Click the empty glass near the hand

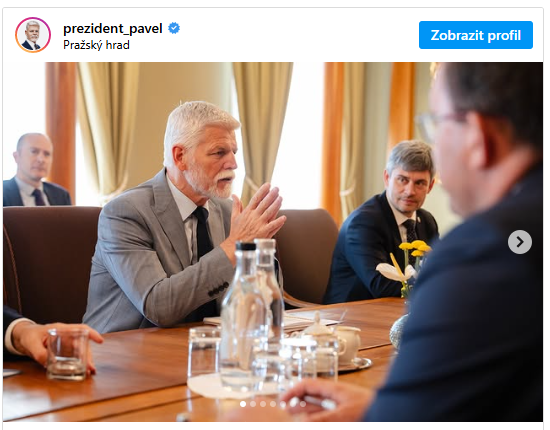[x=67, y=354]
